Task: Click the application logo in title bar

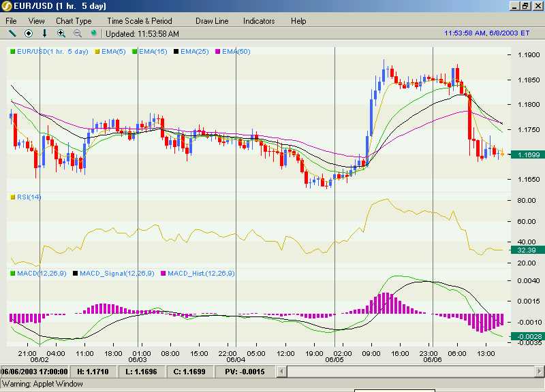Action: pyautogui.click(x=6, y=6)
